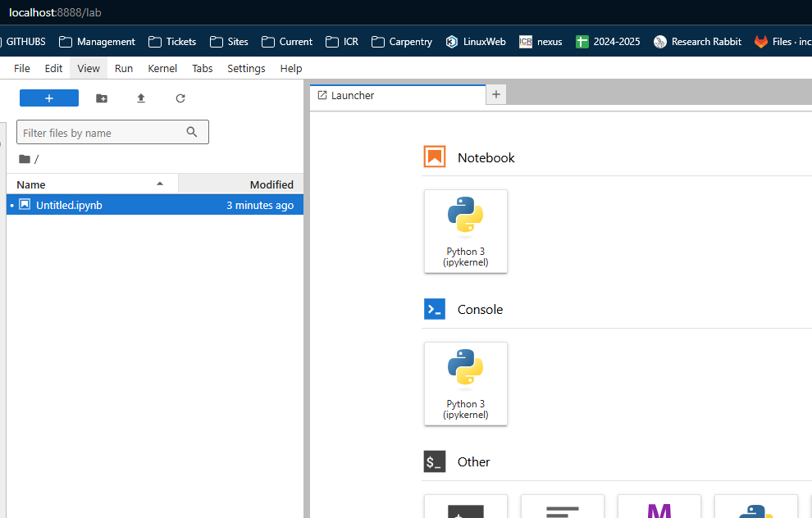Open the View menu
This screenshot has width=812, height=518.
point(89,68)
